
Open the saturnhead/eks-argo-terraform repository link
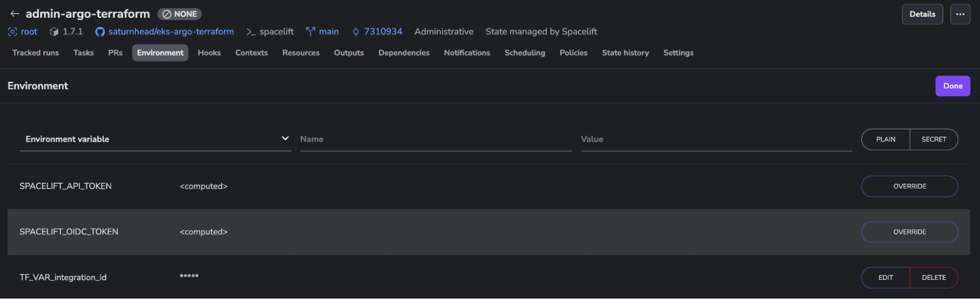tap(171, 32)
